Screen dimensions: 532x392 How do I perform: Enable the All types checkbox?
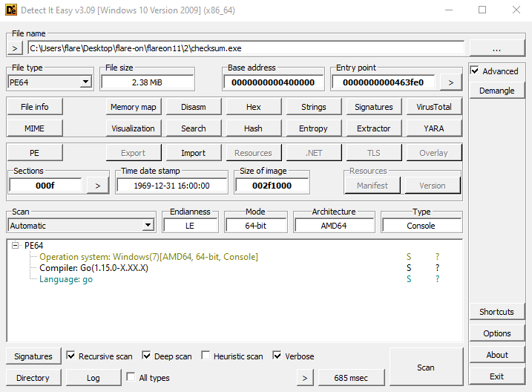[131, 378]
